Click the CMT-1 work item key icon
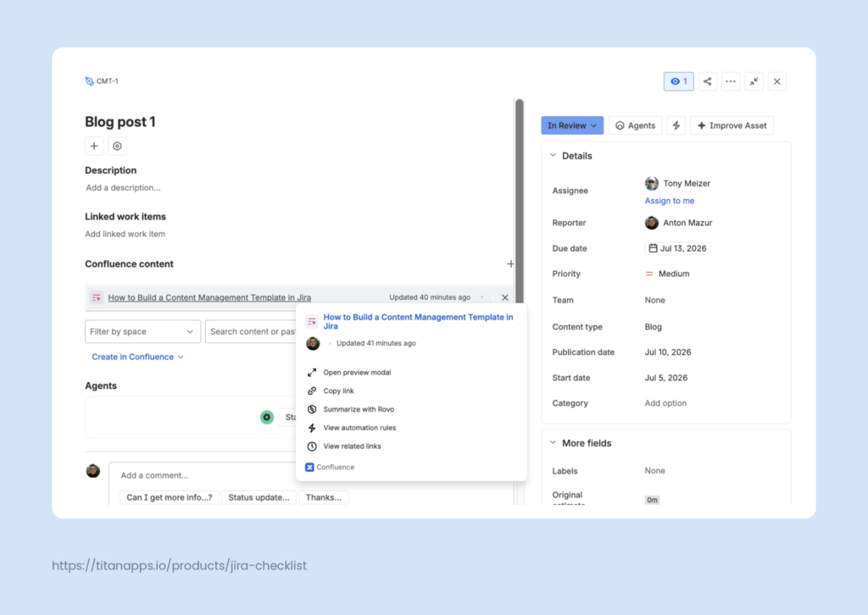Screen dimensions: 868x615 (x=89, y=81)
